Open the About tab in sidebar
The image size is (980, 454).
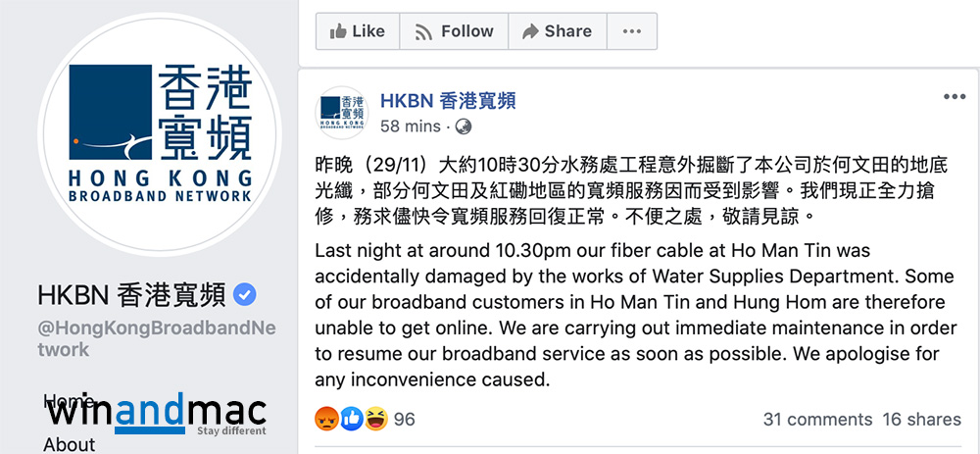(x=69, y=444)
